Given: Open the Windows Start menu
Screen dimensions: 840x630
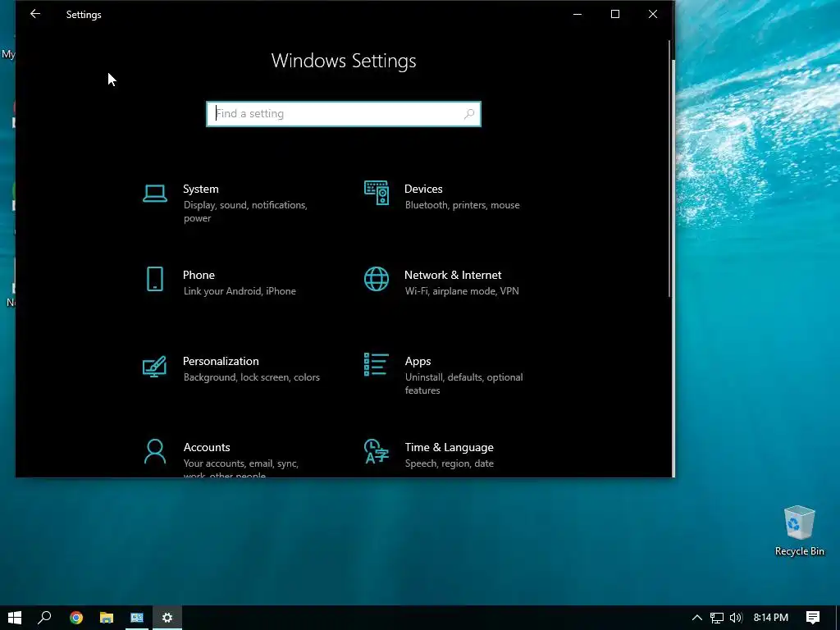Looking at the screenshot, I should 15,618.
